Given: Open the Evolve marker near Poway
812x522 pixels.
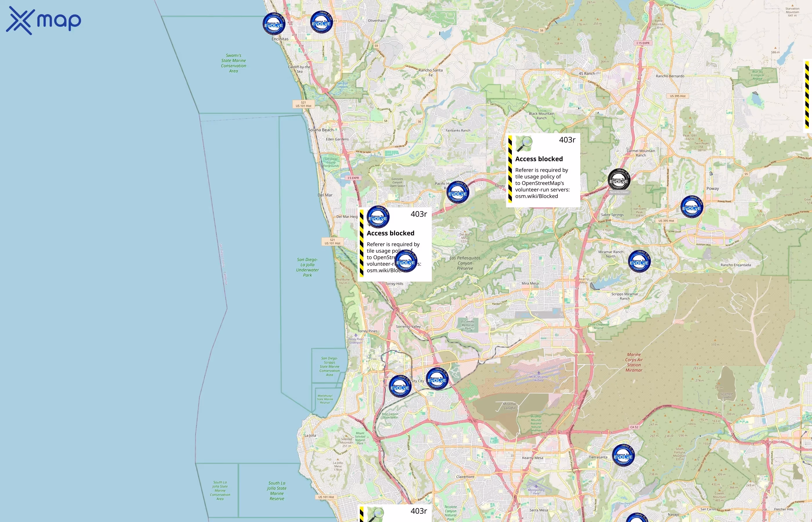Looking at the screenshot, I should pyautogui.click(x=692, y=207).
